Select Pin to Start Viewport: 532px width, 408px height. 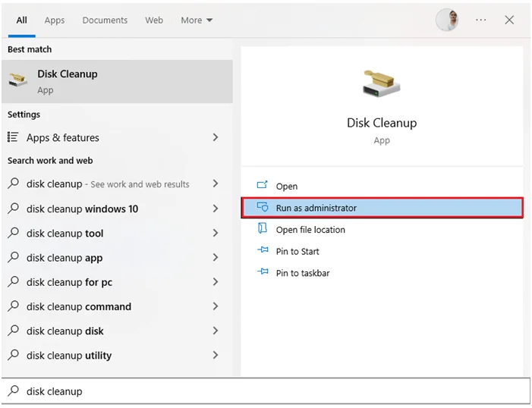click(382, 251)
